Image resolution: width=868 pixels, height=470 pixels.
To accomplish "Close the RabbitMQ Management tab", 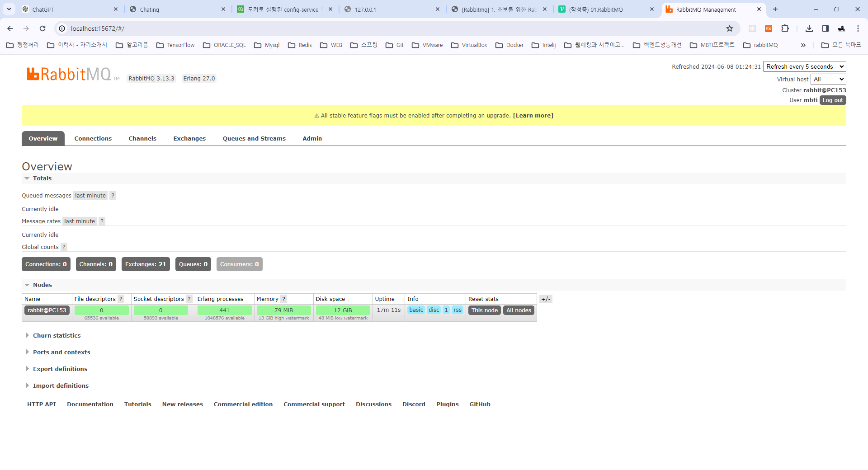I will click(x=759, y=9).
